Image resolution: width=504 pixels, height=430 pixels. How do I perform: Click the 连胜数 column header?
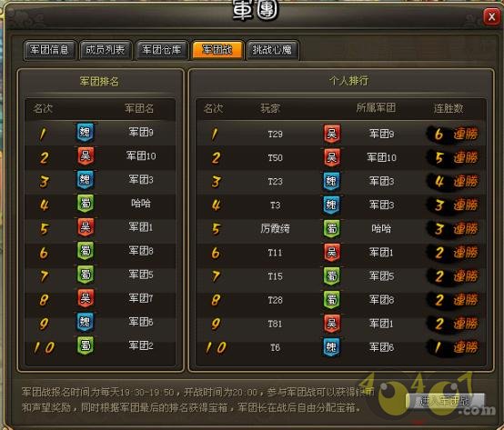point(449,108)
